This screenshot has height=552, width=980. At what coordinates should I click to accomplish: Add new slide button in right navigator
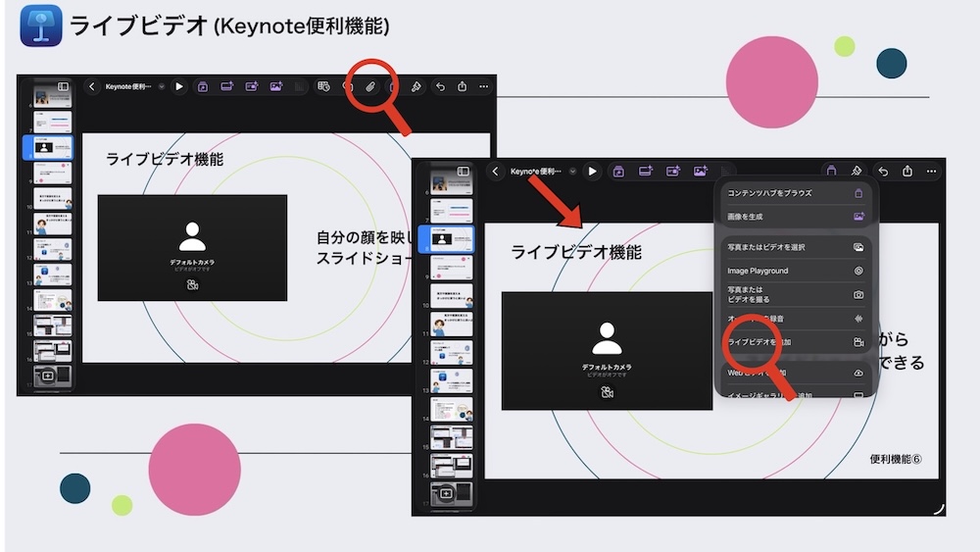pos(446,494)
